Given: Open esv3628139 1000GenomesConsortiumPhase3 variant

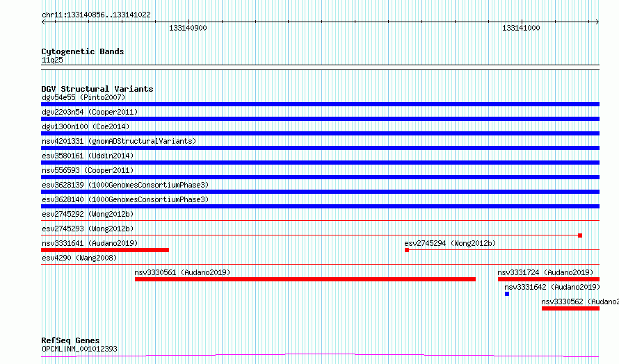Looking at the screenshot, I should pyautogui.click(x=125, y=185).
